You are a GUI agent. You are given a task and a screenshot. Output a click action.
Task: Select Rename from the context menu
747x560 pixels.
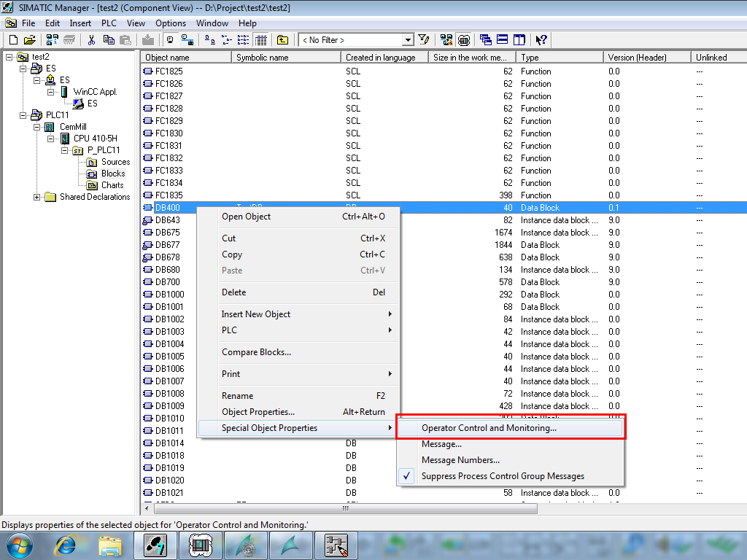click(x=298, y=396)
